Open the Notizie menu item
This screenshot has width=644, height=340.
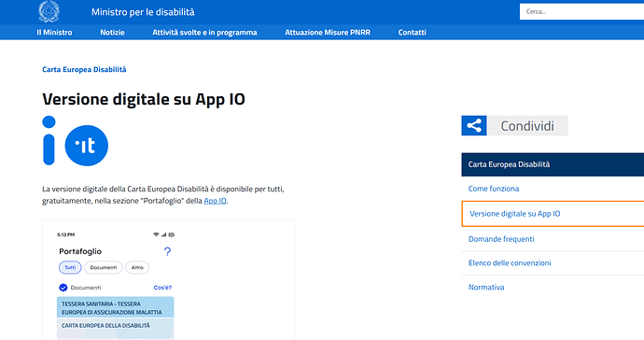tap(112, 33)
